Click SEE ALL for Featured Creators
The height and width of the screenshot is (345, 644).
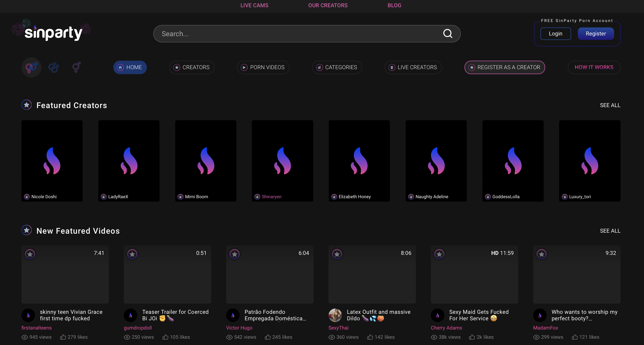point(610,105)
